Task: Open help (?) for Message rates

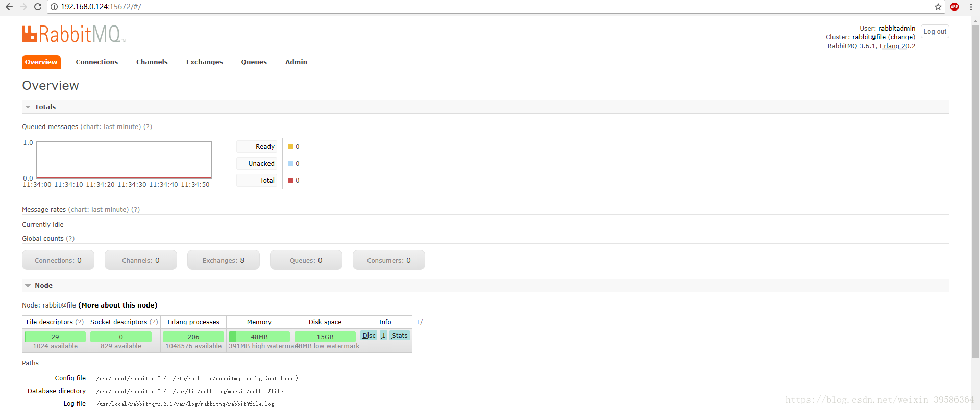Action: tap(135, 210)
